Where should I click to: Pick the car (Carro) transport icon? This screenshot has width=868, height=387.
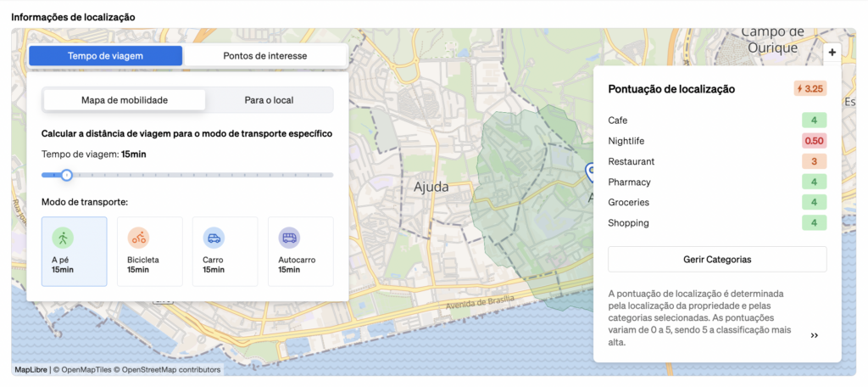click(x=214, y=238)
